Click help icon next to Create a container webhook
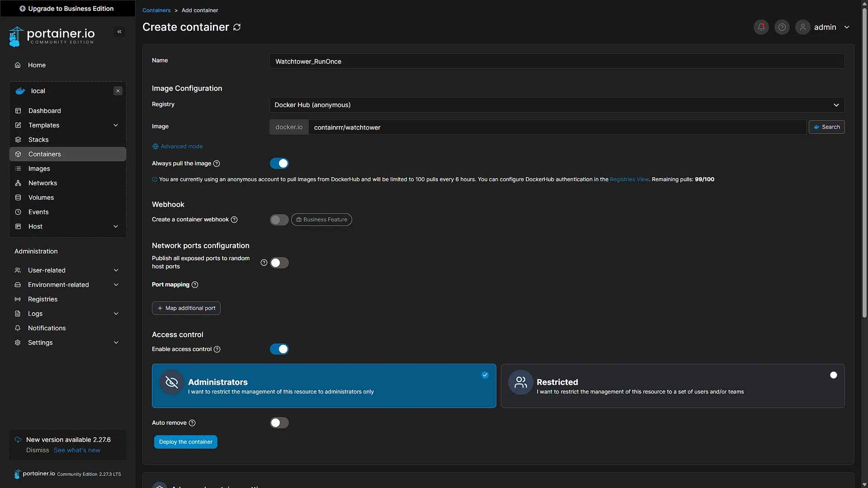This screenshot has height=488, width=868. pos(234,220)
